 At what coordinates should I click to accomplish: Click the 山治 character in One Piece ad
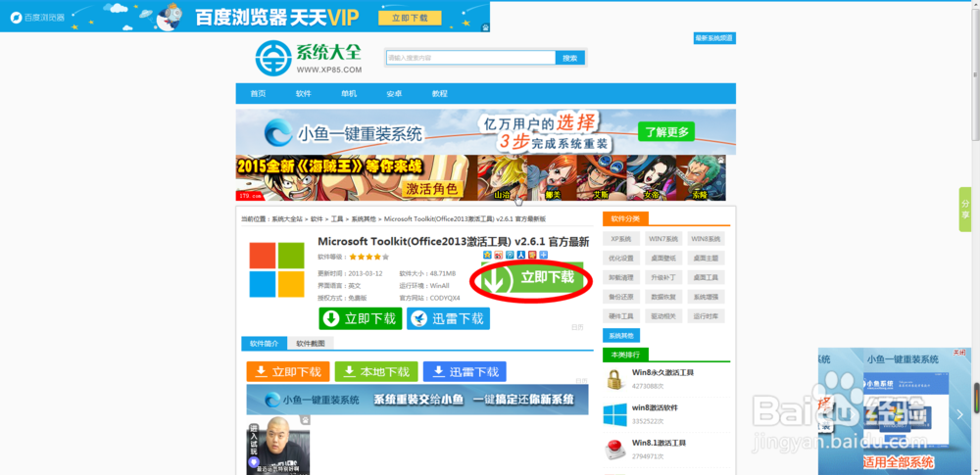502,177
